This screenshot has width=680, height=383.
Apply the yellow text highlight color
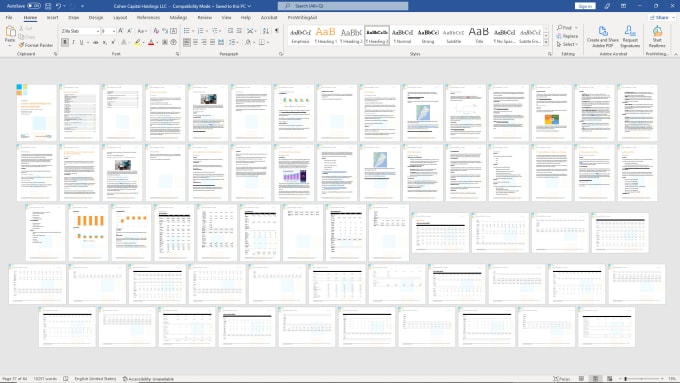point(137,43)
